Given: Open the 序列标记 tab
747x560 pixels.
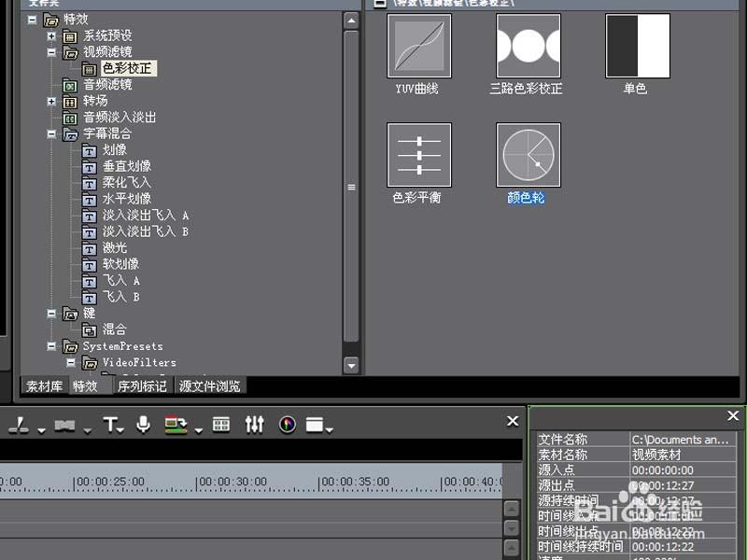Looking at the screenshot, I should (x=142, y=385).
